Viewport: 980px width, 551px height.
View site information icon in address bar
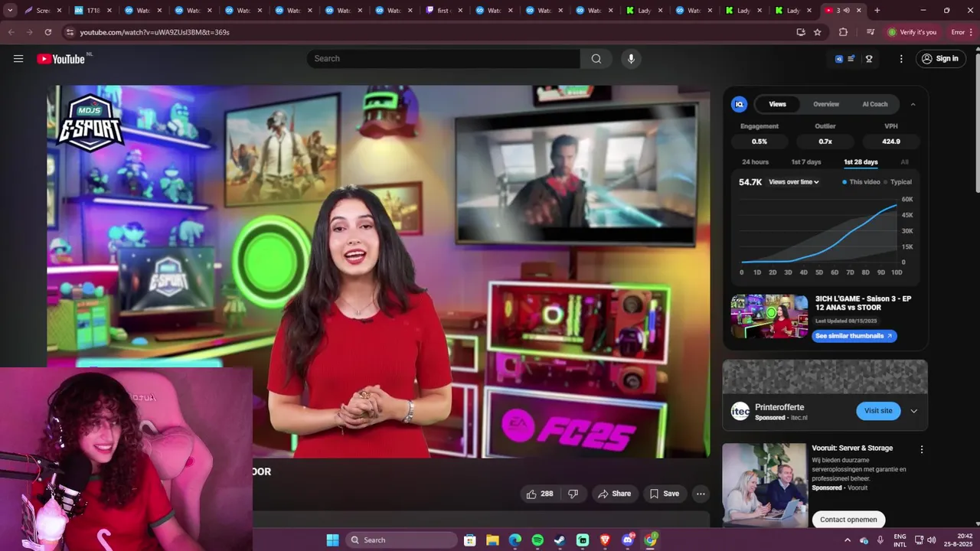click(x=70, y=32)
